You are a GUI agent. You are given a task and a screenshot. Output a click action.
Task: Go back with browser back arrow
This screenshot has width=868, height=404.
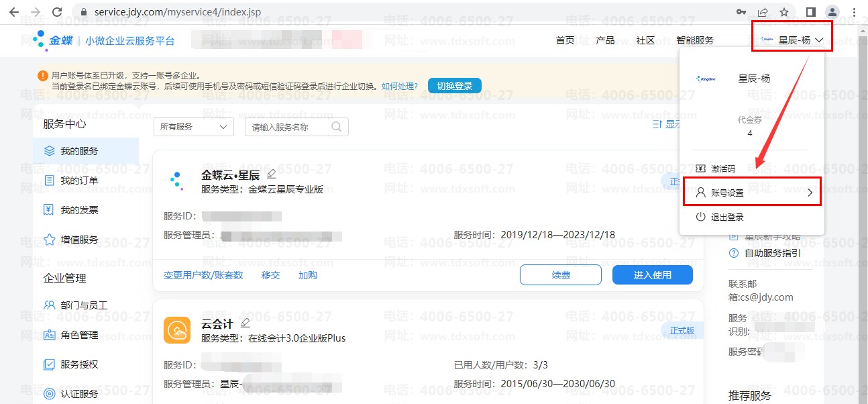(13, 12)
